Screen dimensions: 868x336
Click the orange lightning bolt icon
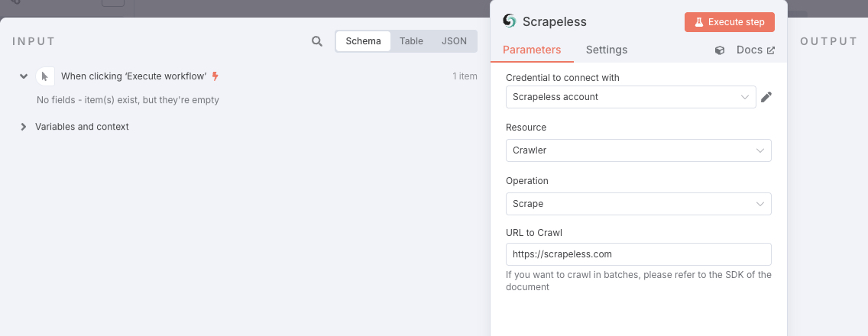click(x=215, y=76)
